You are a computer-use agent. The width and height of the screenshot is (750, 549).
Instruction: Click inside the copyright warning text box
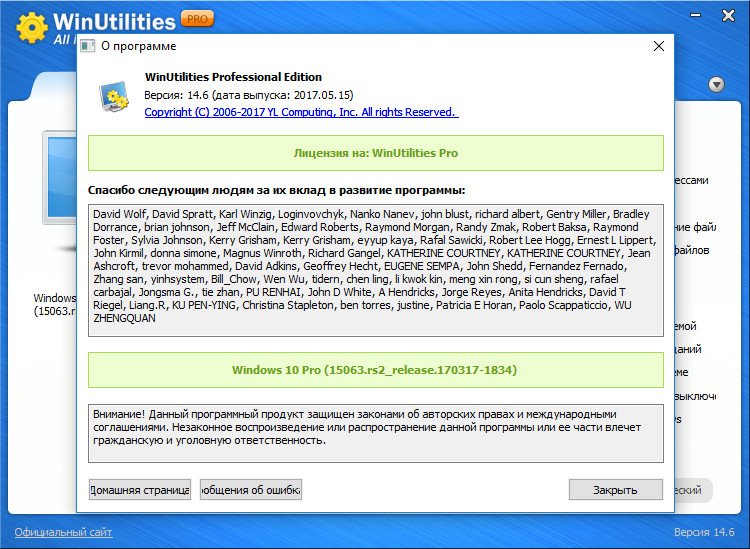(x=375, y=433)
